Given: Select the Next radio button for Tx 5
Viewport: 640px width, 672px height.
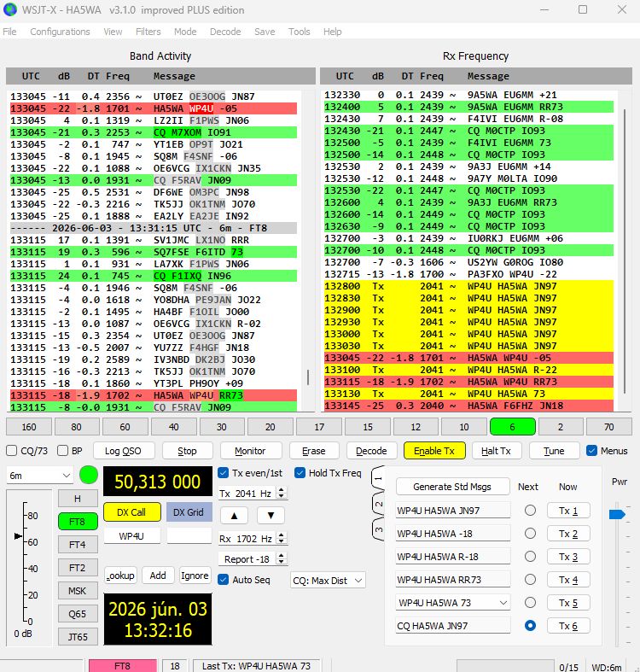Looking at the screenshot, I should 530,603.
